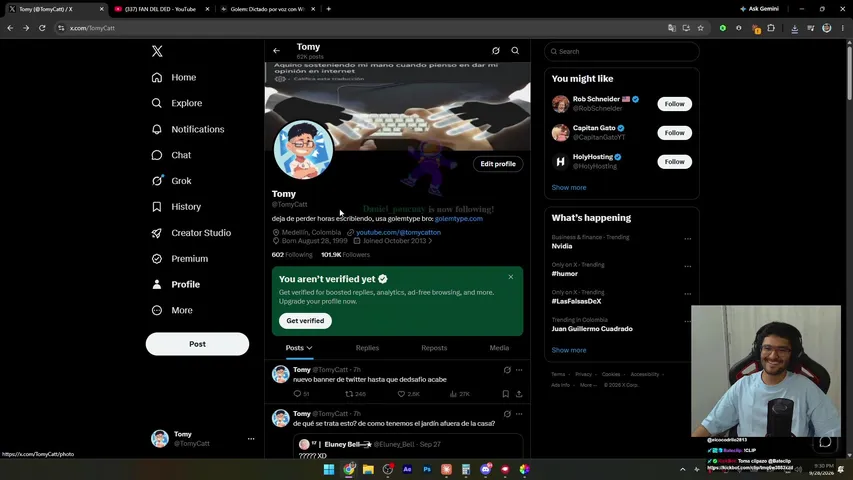853x480 pixels.
Task: Go back using profile header arrow
Action: pyautogui.click(x=276, y=51)
